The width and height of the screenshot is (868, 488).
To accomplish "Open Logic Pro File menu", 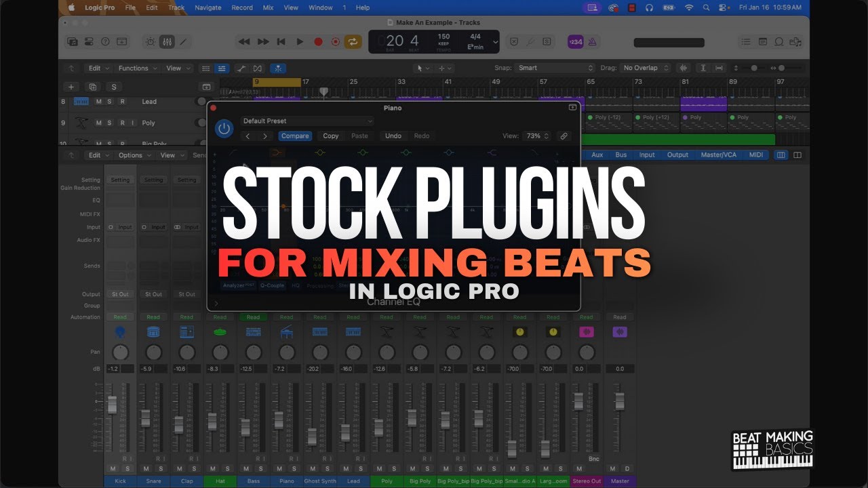I will (x=130, y=7).
